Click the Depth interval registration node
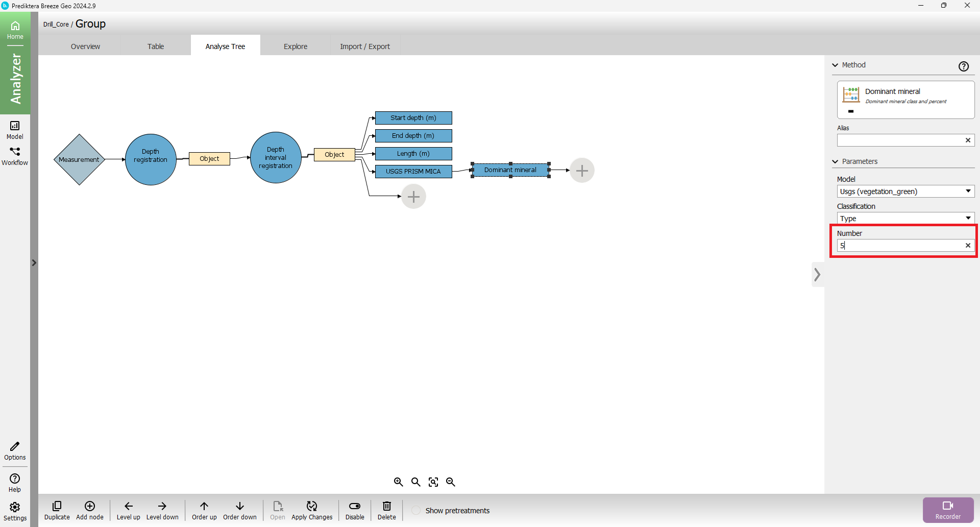 276,158
